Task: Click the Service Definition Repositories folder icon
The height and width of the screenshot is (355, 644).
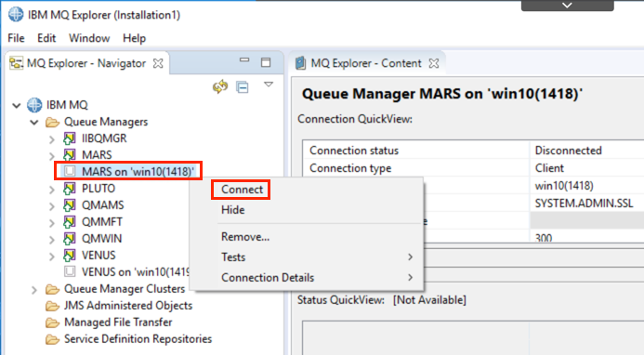Action: click(x=52, y=339)
